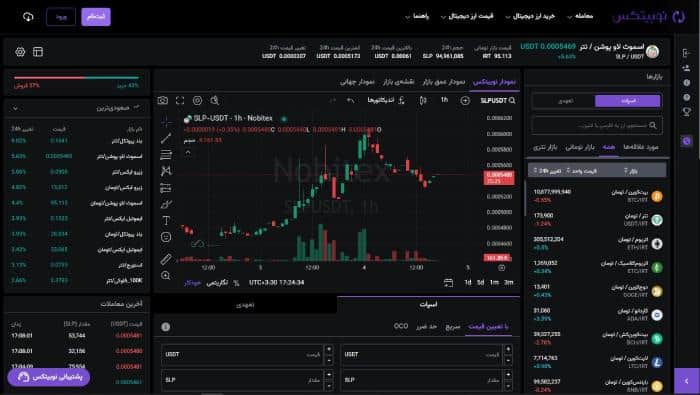Image resolution: width=700 pixels, height=395 pixels.
Task: Click the add-user icon in right sidebar
Action: pyautogui.click(x=687, y=68)
